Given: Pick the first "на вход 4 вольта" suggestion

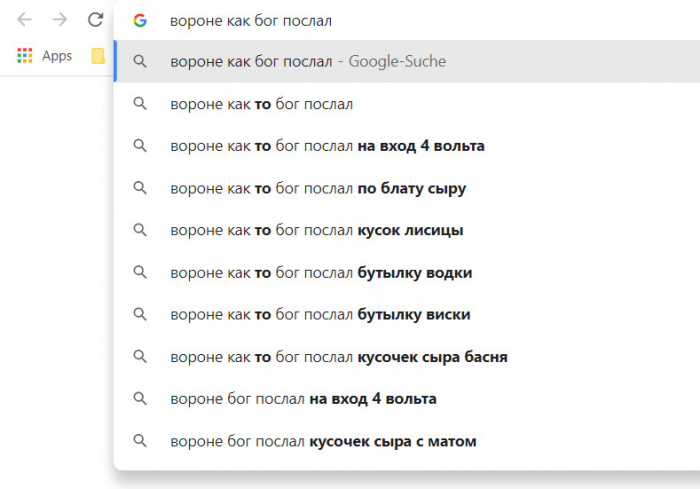Looking at the screenshot, I should coord(327,146).
